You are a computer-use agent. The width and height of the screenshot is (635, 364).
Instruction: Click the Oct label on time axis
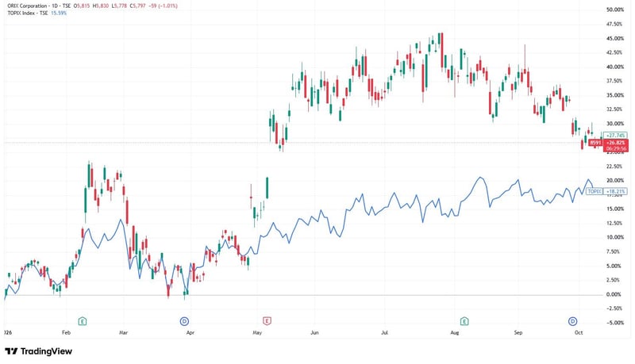(x=579, y=333)
